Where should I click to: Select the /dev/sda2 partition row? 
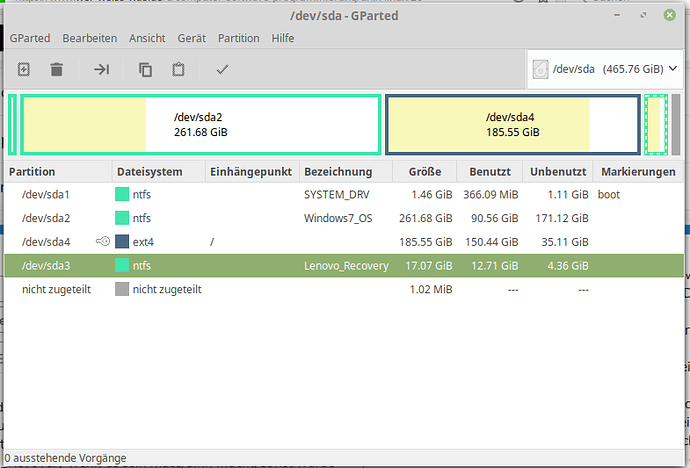pos(344,218)
